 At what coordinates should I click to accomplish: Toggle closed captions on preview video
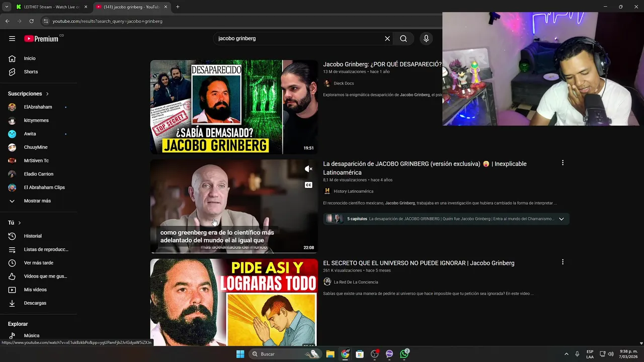pos(308,185)
